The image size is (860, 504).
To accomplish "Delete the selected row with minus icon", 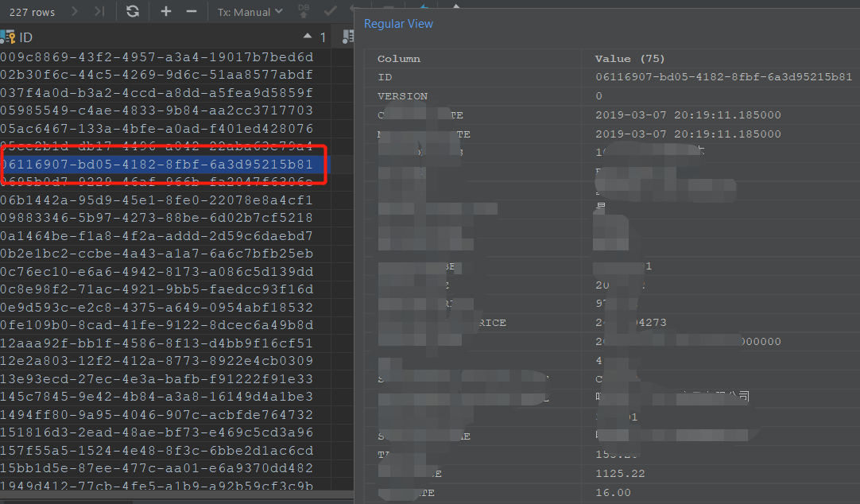I will tap(191, 11).
